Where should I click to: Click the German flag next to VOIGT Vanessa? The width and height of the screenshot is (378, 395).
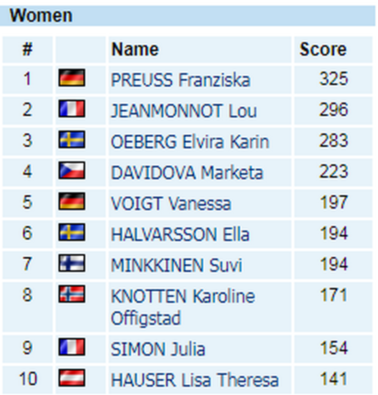(x=72, y=201)
